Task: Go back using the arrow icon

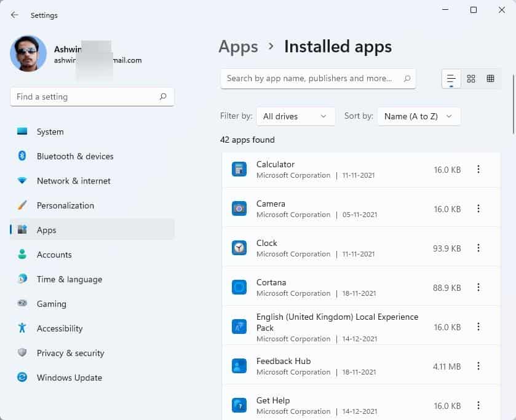Action: [x=15, y=15]
